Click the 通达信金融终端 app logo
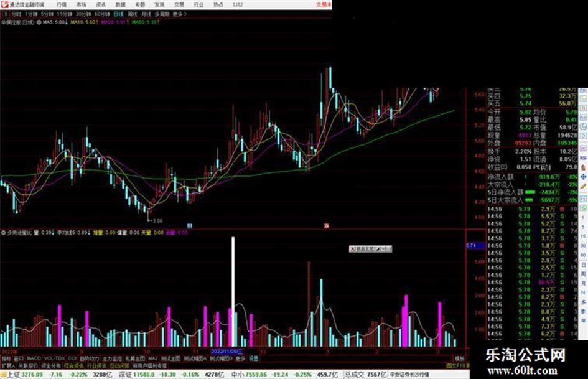The image size is (588, 379). (x=4, y=4)
